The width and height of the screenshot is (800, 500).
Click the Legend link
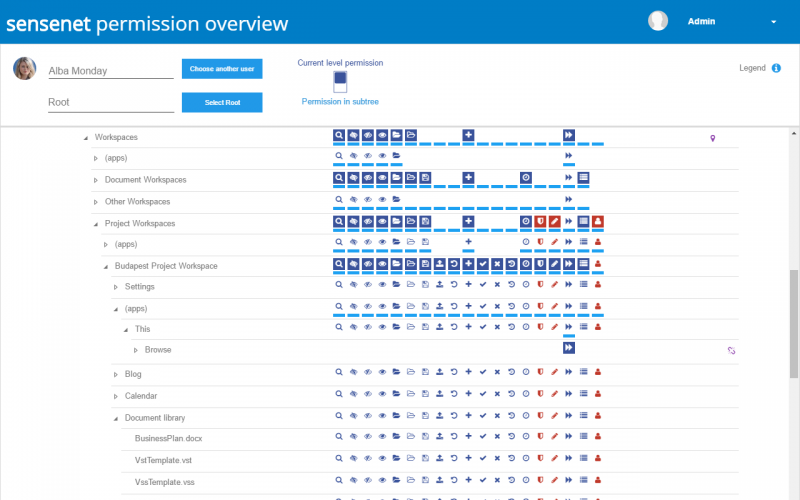[752, 68]
